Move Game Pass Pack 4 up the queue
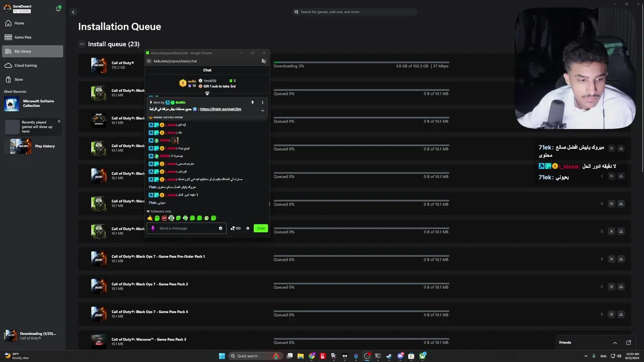This screenshot has height=362, width=644. coord(621,314)
